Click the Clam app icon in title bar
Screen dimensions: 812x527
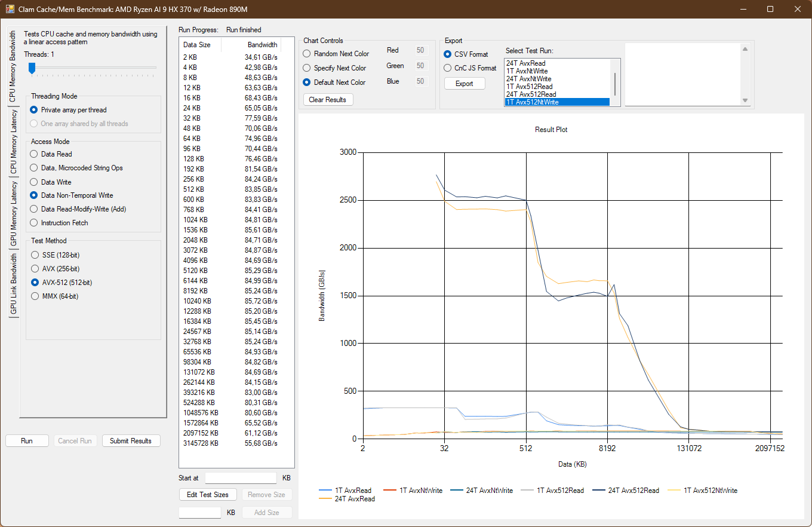coord(10,9)
